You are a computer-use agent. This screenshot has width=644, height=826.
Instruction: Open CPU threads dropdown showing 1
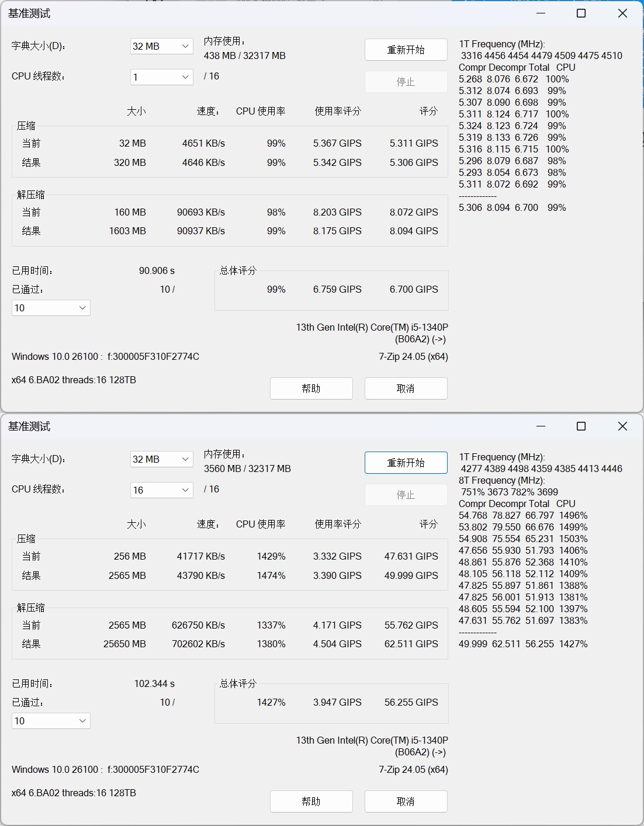tap(162, 77)
